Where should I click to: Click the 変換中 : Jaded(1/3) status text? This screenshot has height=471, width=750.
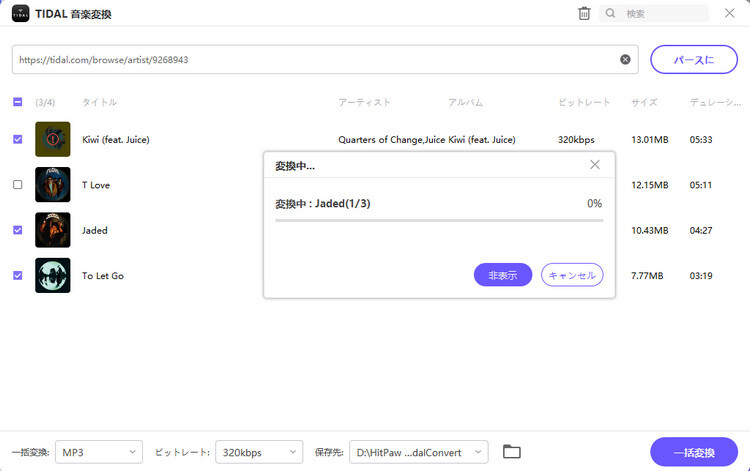click(x=323, y=204)
